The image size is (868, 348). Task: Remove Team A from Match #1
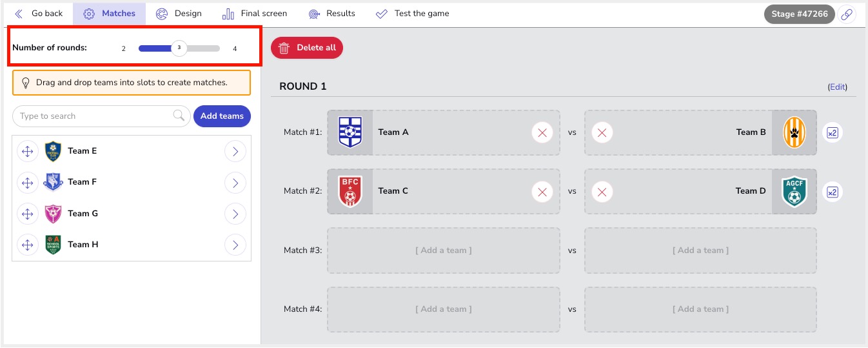click(542, 132)
